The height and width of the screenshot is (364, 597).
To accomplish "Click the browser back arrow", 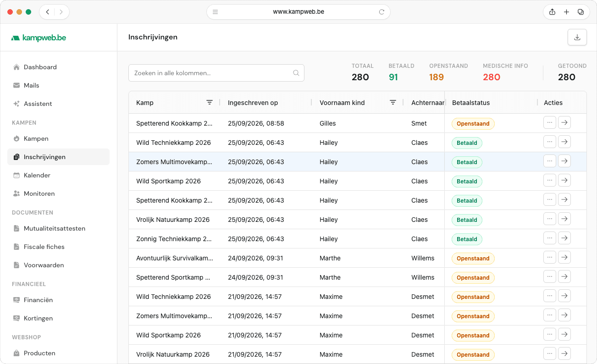I will [x=48, y=12].
